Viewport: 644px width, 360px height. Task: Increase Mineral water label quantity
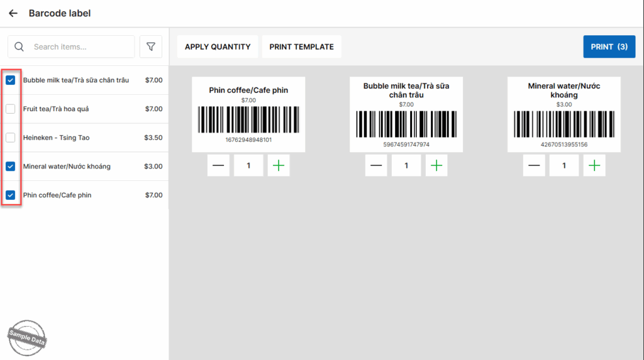point(594,166)
